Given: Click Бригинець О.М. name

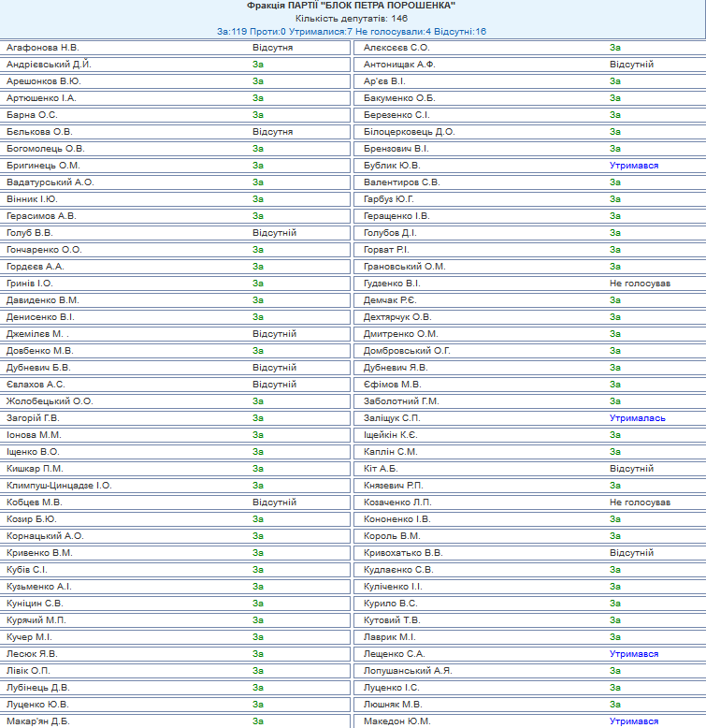Looking at the screenshot, I should tap(43, 166).
